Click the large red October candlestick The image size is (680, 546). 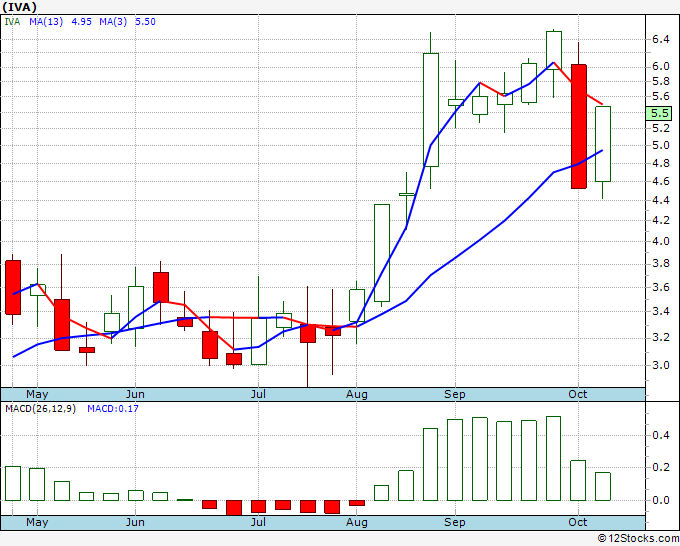click(579, 126)
